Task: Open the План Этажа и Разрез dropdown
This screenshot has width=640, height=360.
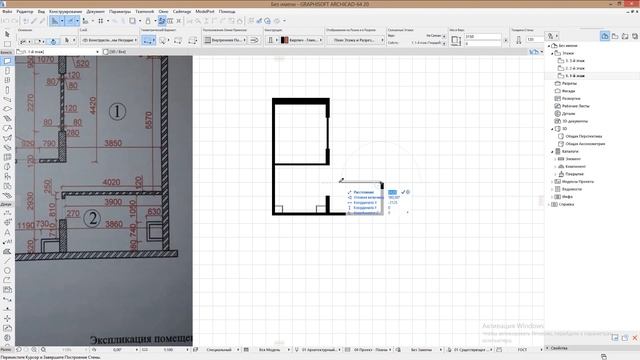Action: point(356,40)
